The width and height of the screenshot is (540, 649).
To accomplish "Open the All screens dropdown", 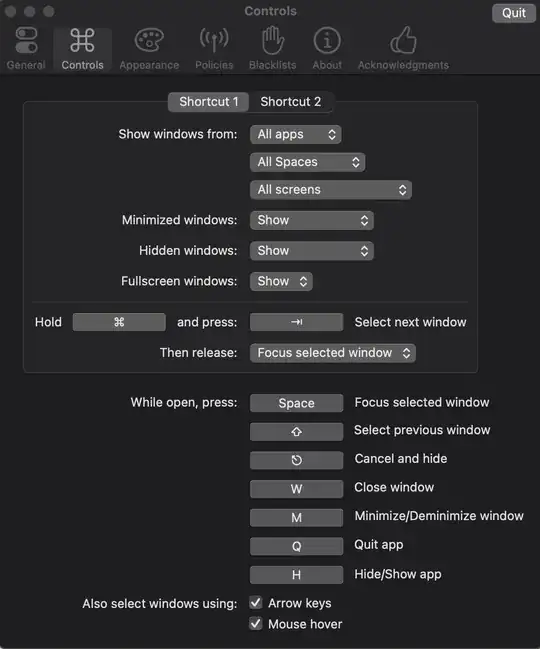I will point(331,190).
